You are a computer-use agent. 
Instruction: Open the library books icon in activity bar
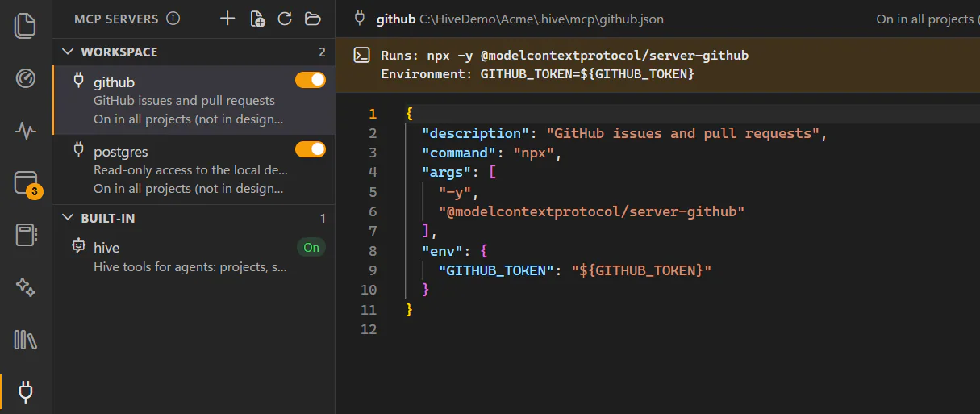tap(26, 340)
